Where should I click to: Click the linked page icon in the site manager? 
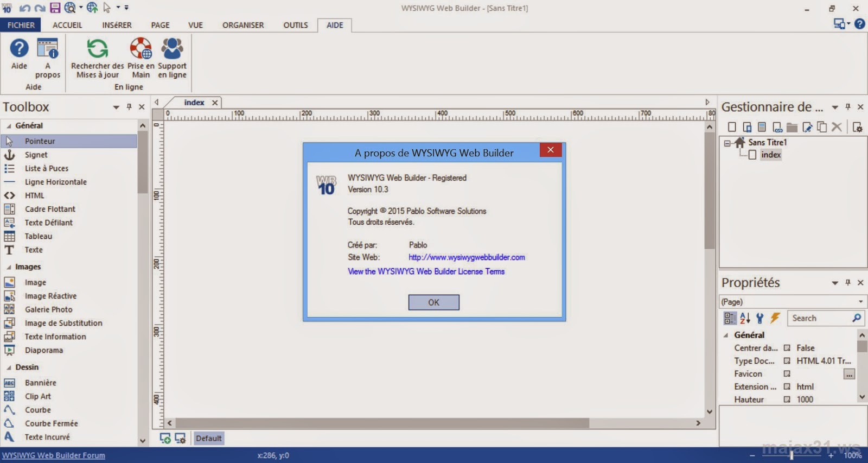click(x=777, y=127)
